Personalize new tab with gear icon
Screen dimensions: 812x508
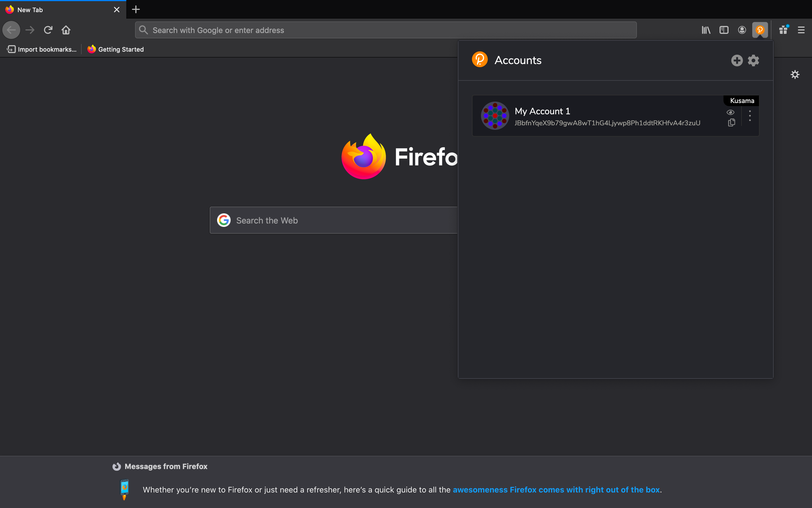coord(795,74)
